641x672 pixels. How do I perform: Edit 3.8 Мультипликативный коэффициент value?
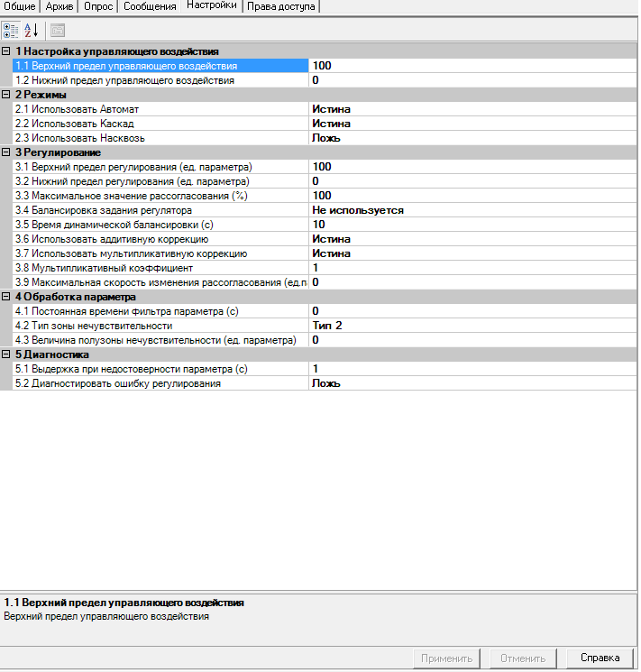[x=472, y=268]
